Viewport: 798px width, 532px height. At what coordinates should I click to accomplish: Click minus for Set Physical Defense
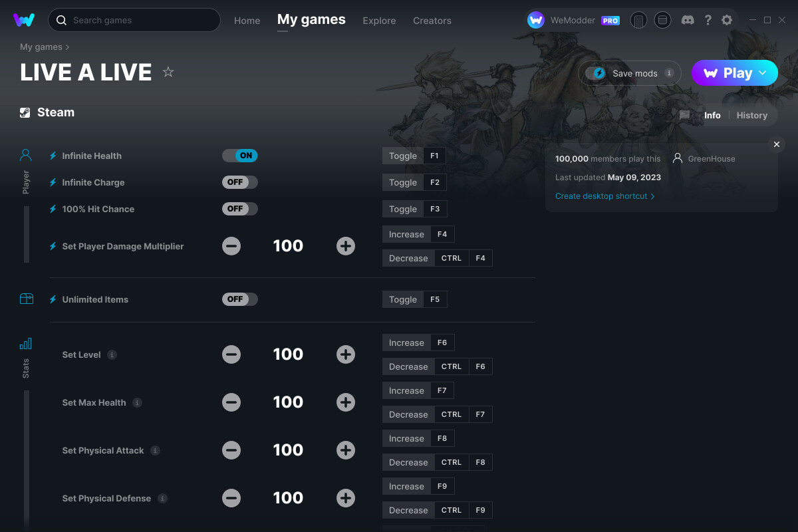point(231,498)
